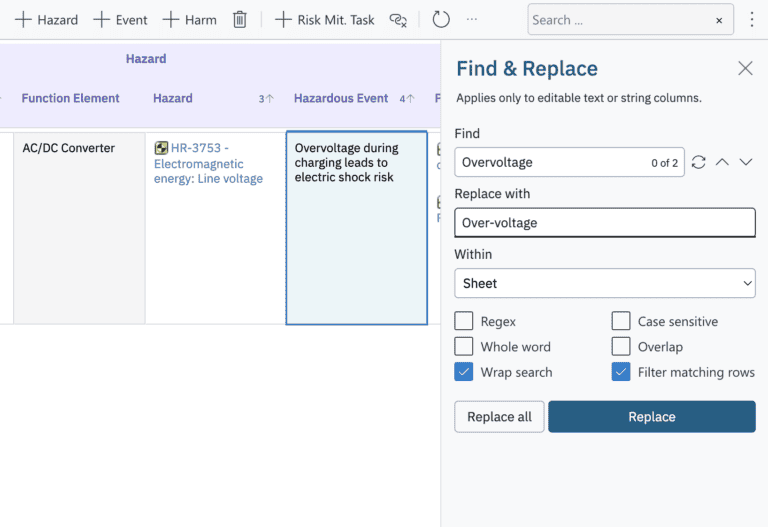
Task: Open the three-dot horizontal overflow menu
Action: click(472, 20)
